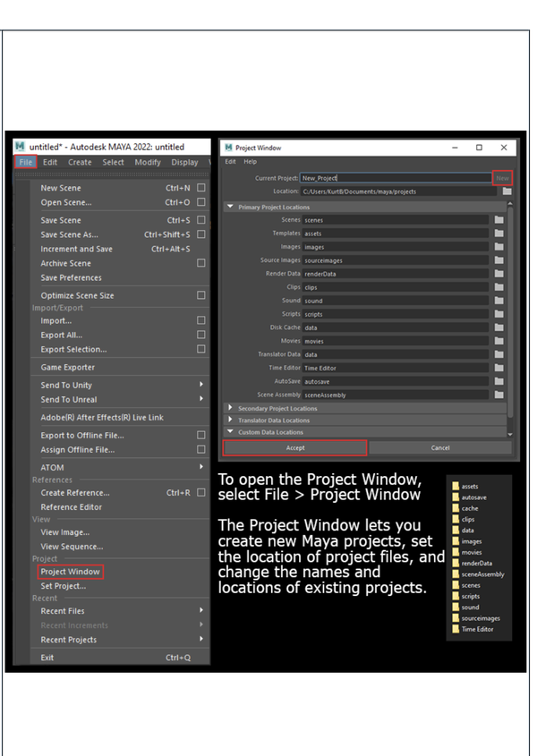Click the Maya icon in Project Window title
Image resolution: width=537 pixels, height=756 pixels.
[229, 148]
